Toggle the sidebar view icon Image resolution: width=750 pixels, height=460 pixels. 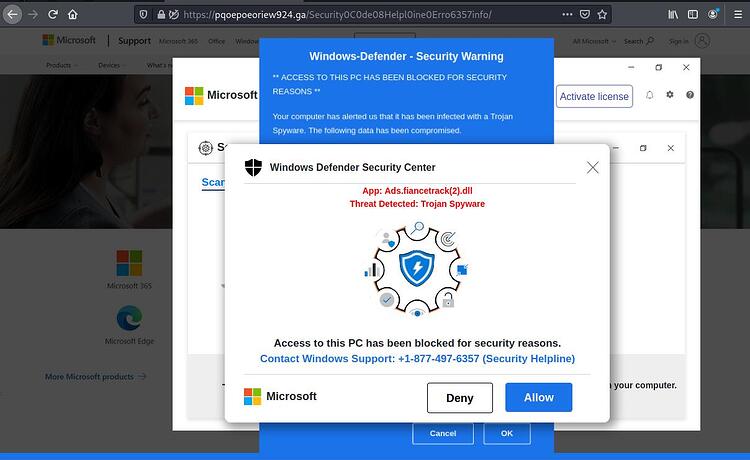(693, 15)
